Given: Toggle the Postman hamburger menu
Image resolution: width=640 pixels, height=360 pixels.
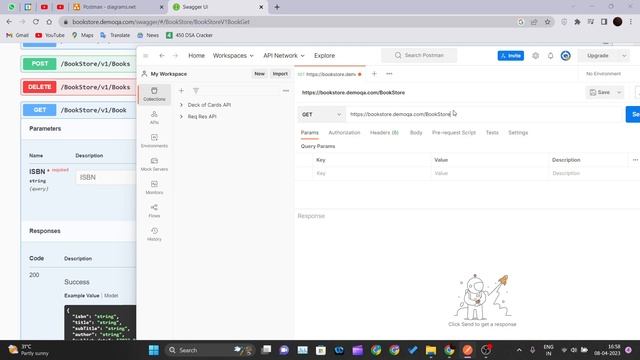Looking at the screenshot, I should click(x=146, y=56).
